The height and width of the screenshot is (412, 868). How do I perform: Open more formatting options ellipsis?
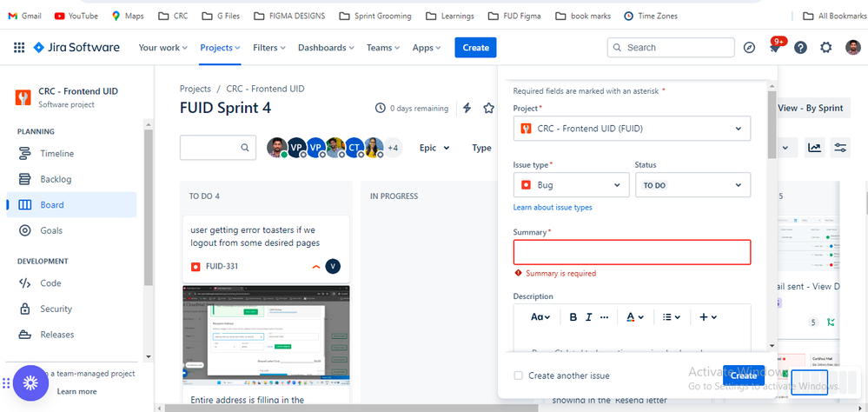[x=604, y=317]
